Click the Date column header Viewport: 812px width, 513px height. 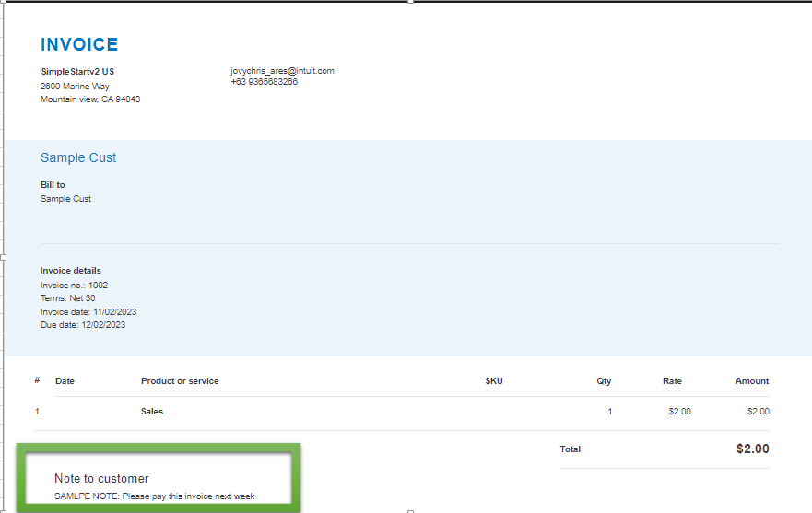click(x=65, y=381)
